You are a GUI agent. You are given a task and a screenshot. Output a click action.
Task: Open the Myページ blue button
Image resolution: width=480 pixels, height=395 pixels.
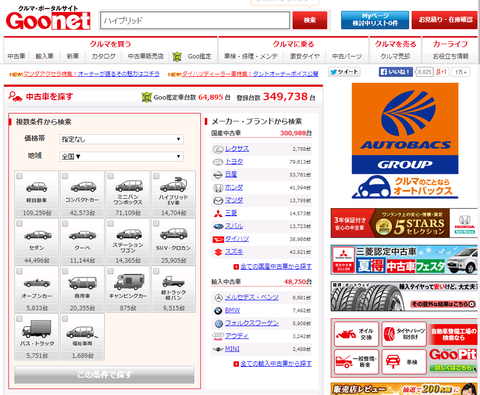click(x=375, y=20)
